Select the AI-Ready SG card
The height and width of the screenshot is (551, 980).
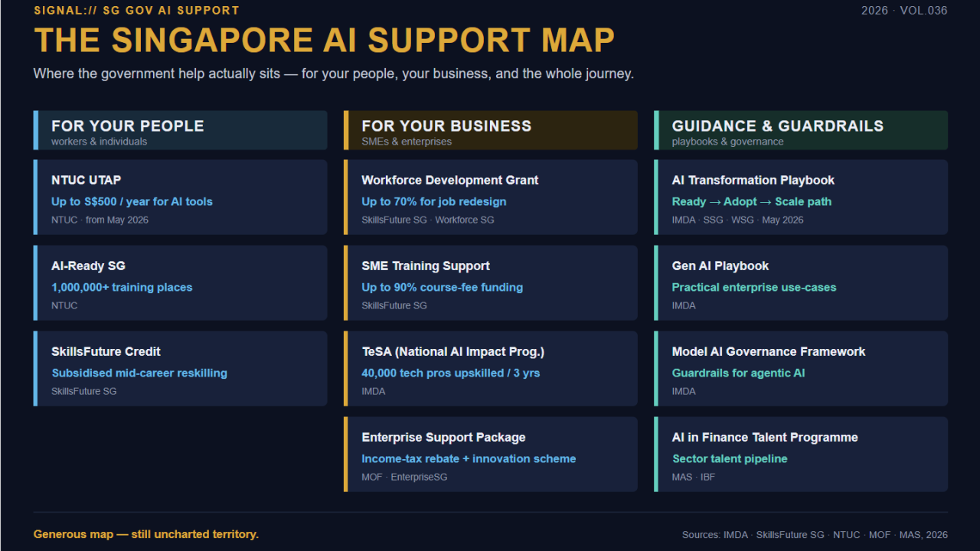180,282
